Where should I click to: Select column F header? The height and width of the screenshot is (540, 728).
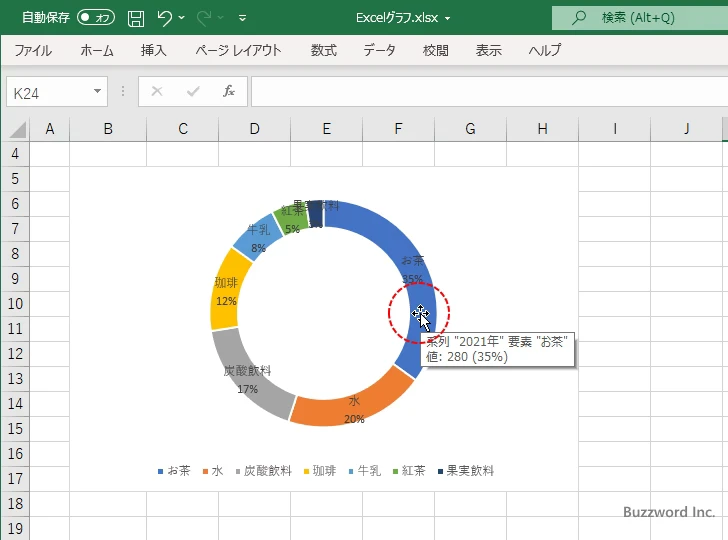coord(398,129)
